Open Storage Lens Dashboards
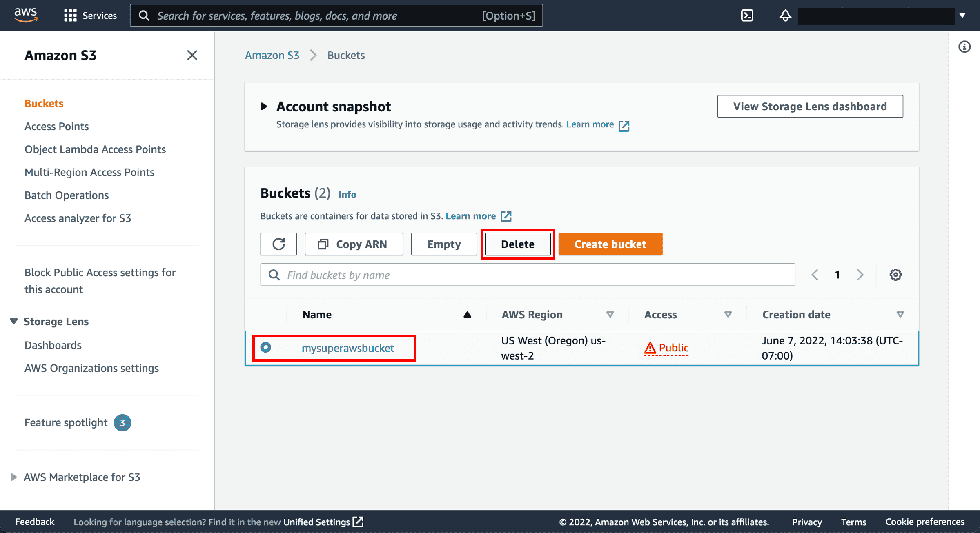980x533 pixels. [53, 345]
